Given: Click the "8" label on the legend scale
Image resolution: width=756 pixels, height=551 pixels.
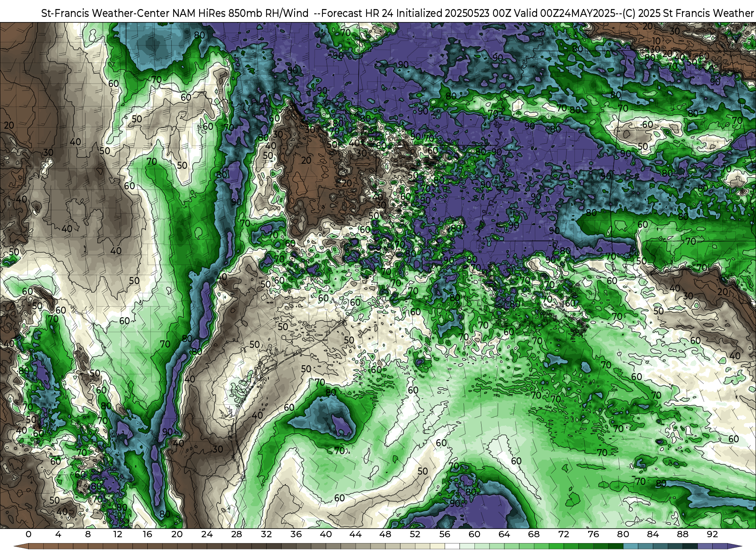Looking at the screenshot, I should (88, 534).
